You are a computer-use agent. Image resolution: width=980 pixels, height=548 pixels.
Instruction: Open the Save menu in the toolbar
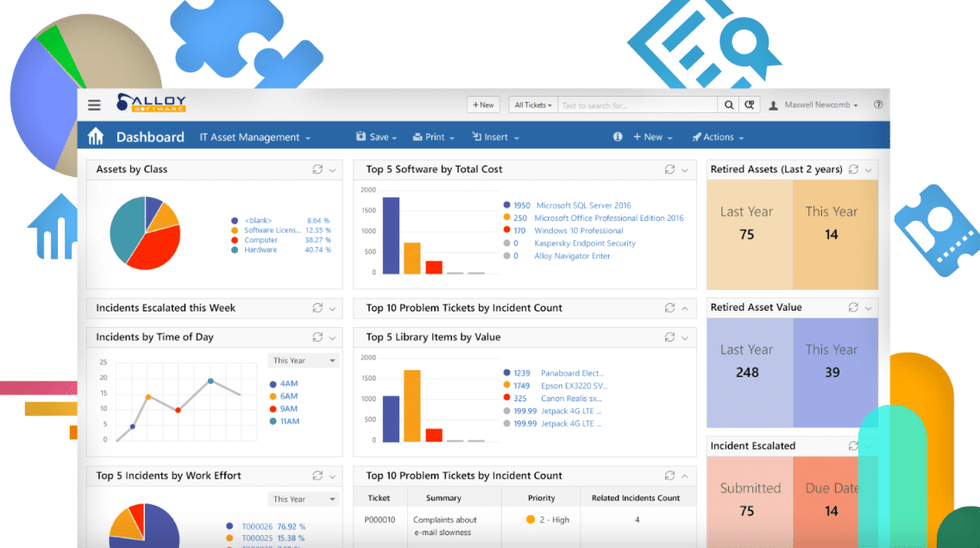click(x=376, y=137)
